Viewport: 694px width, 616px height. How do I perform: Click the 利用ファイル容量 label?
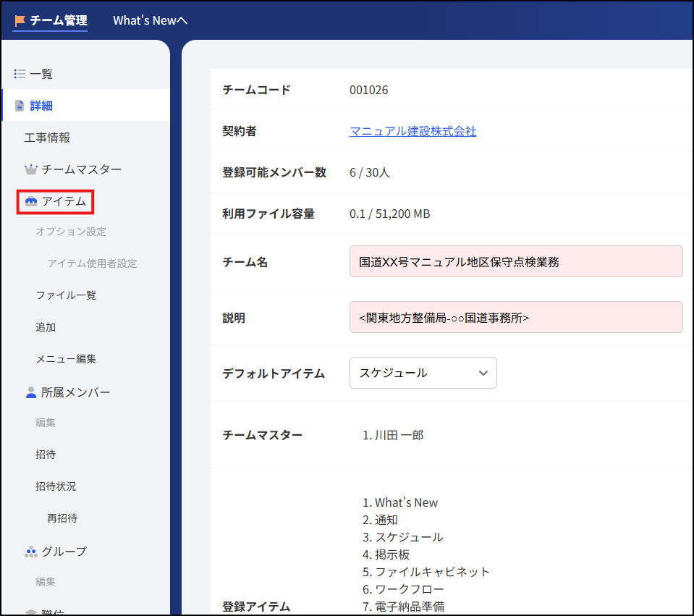pyautogui.click(x=268, y=214)
